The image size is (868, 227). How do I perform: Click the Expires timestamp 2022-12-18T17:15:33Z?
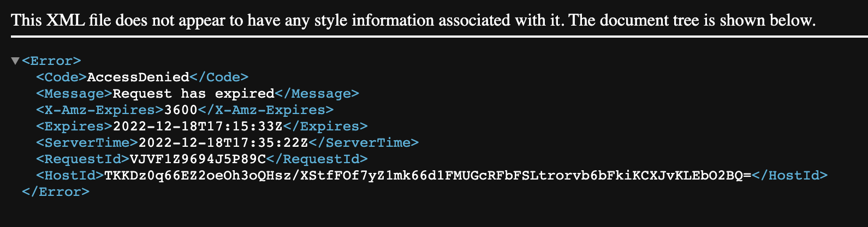click(x=198, y=127)
